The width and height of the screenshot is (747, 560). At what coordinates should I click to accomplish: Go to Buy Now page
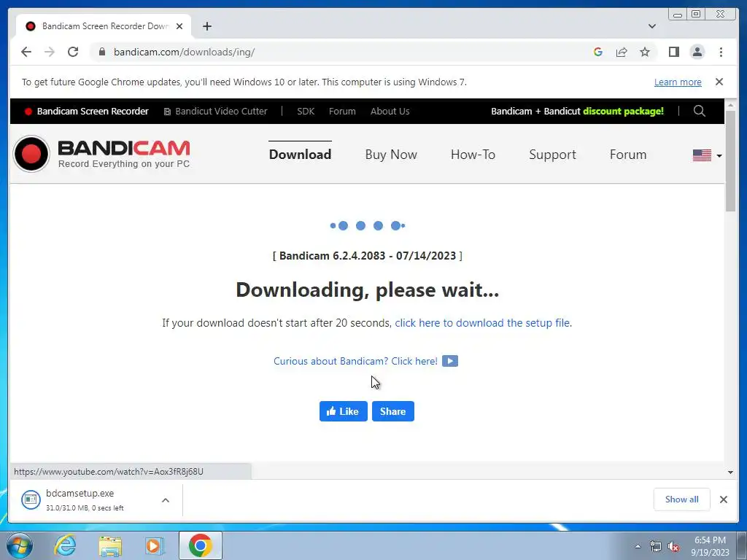391,155
